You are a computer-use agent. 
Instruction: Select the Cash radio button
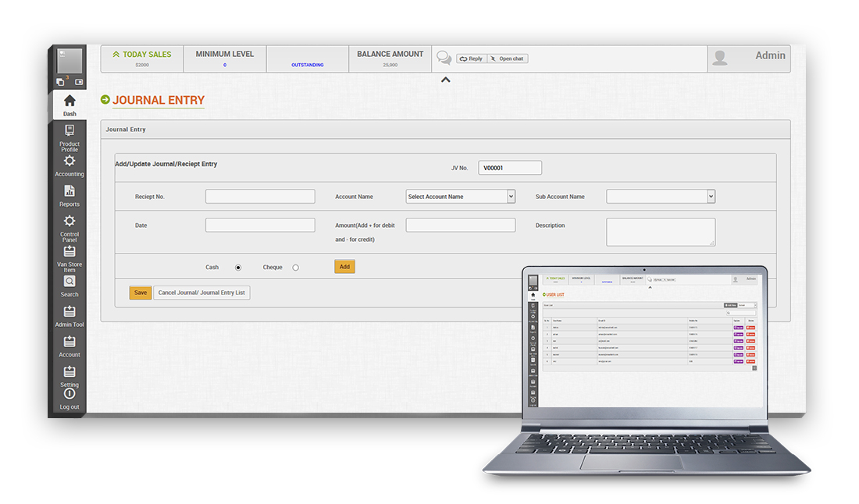[238, 268]
